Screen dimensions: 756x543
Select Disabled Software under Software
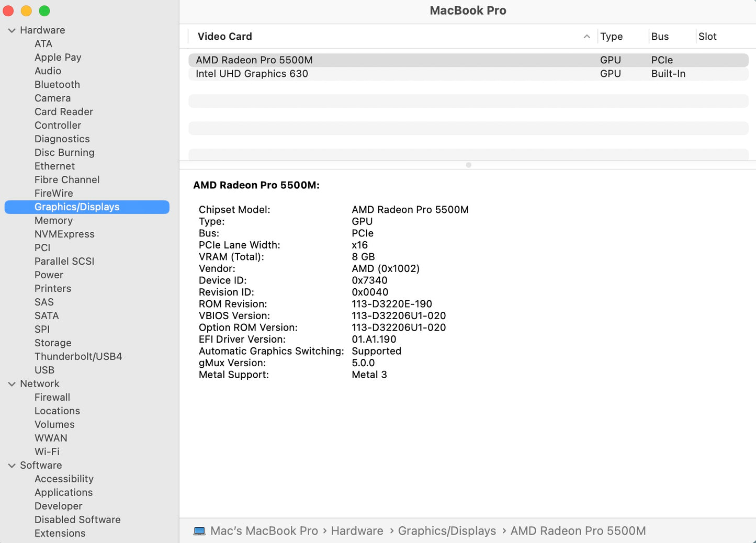coord(77,519)
